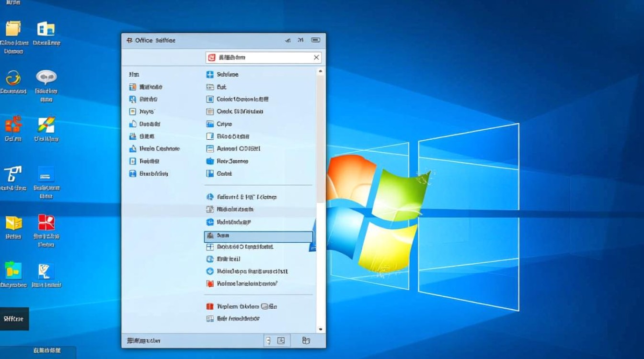Click the blue four-pane tile icon heading the right list
The width and height of the screenshot is (644, 359).
tap(209, 75)
